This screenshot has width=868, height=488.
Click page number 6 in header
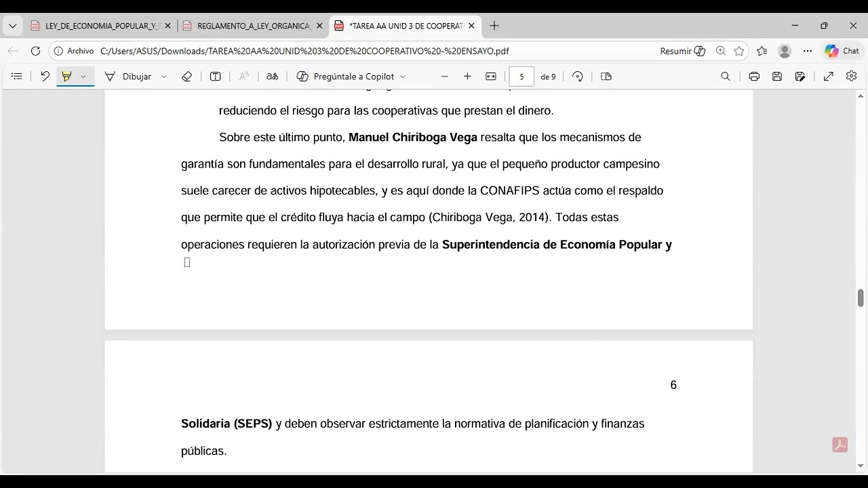(673, 385)
